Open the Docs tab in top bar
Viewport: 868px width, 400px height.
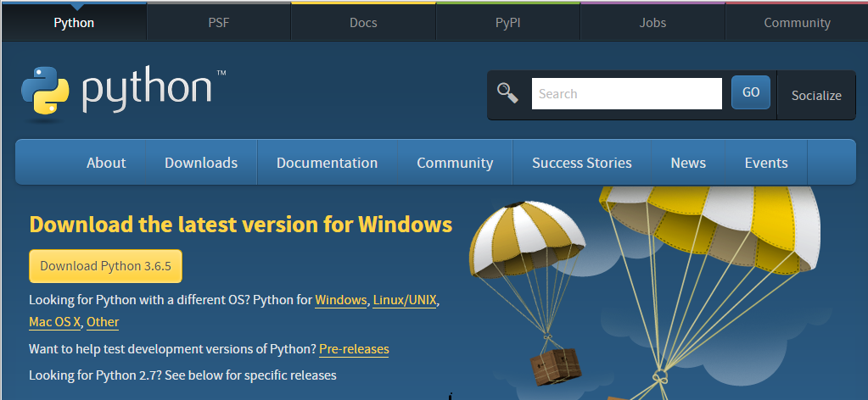pos(363,23)
